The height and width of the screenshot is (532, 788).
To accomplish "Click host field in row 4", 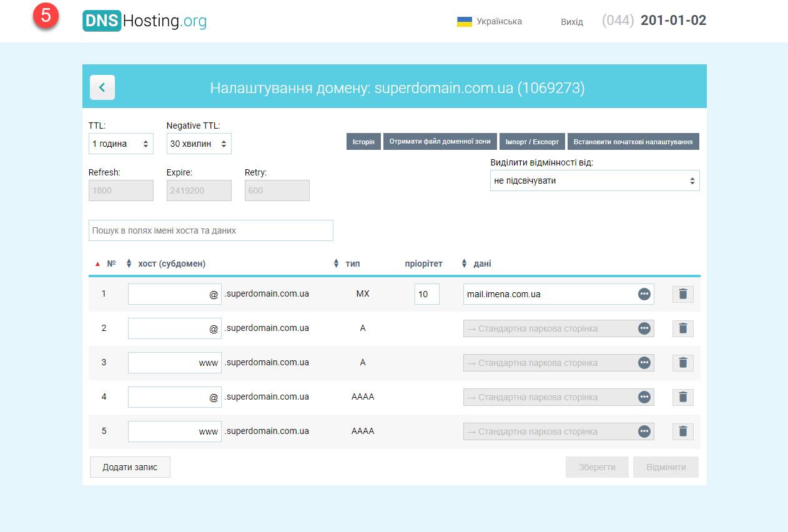I will (175, 397).
